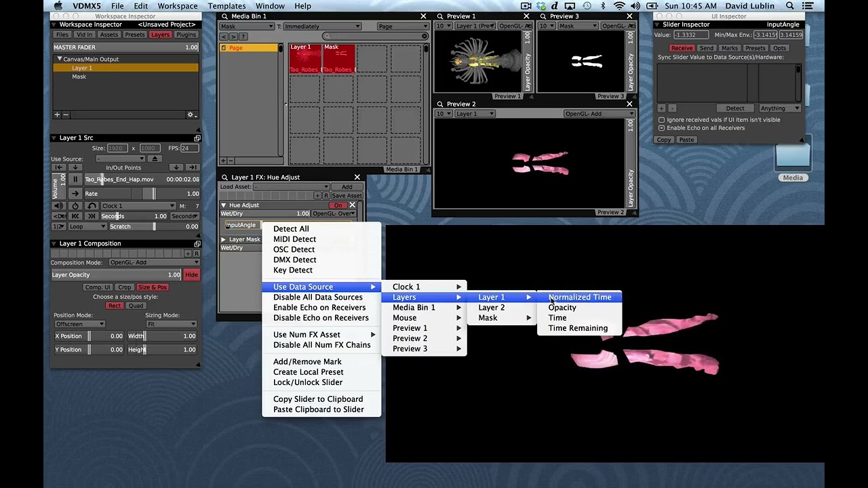Click the Copy button in UI Inspector

[x=664, y=140]
